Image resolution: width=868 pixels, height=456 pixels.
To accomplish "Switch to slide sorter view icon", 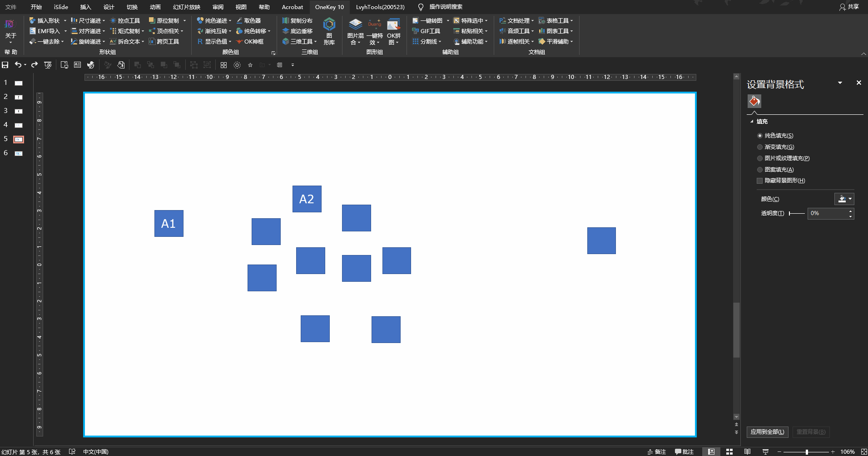I will pos(729,452).
